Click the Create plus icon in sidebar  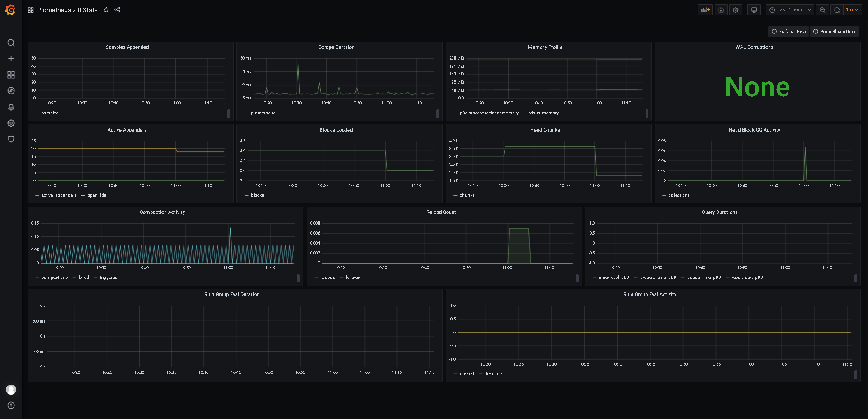(11, 59)
